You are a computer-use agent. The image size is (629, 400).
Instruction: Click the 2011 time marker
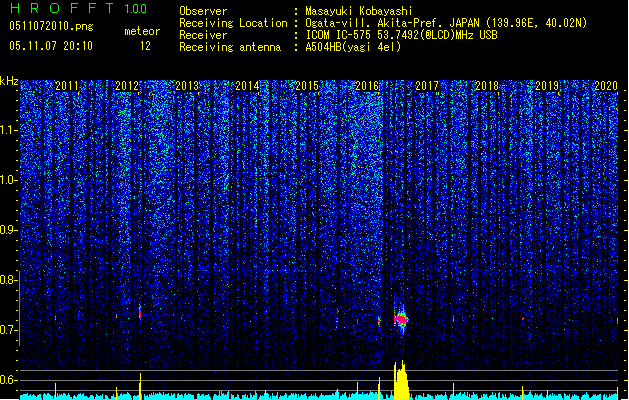pyautogui.click(x=67, y=86)
